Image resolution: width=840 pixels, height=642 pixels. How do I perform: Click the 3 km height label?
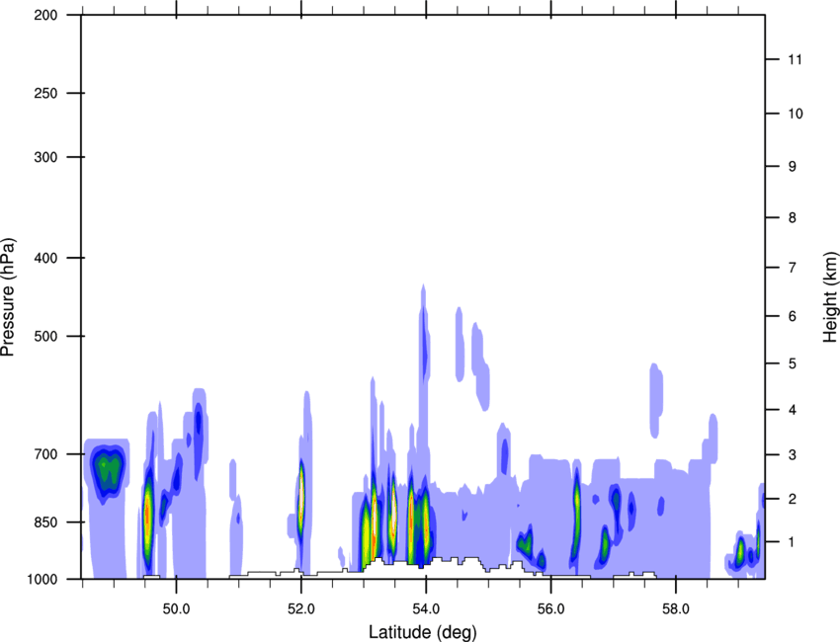click(793, 454)
